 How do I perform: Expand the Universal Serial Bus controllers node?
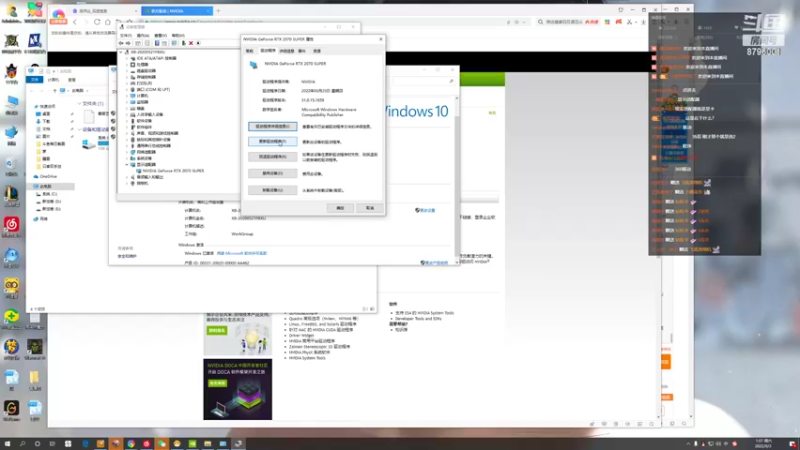(x=127, y=145)
